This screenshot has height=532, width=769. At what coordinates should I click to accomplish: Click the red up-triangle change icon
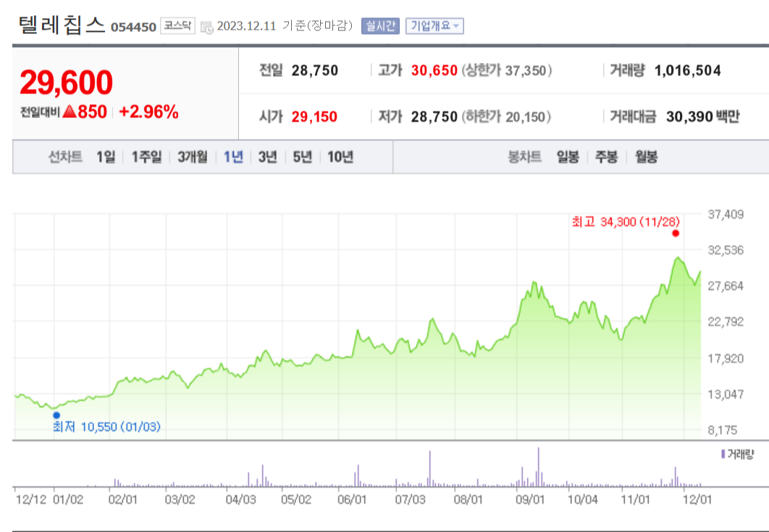coord(70,111)
